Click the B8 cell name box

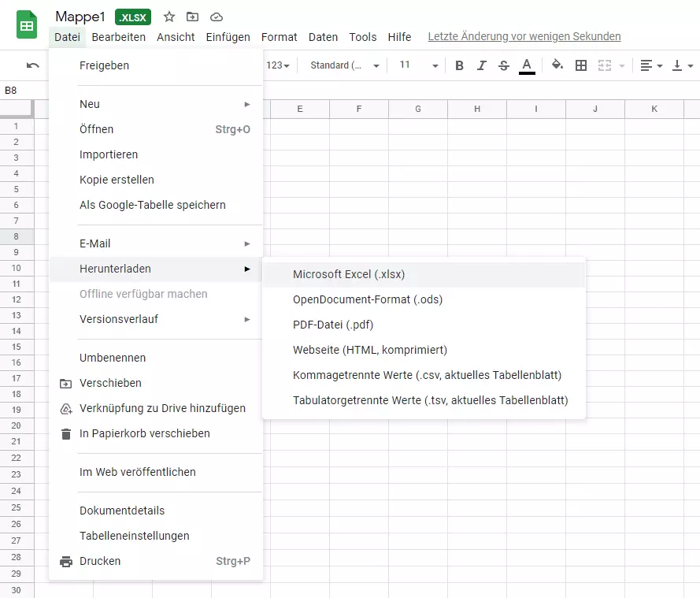click(x=16, y=91)
